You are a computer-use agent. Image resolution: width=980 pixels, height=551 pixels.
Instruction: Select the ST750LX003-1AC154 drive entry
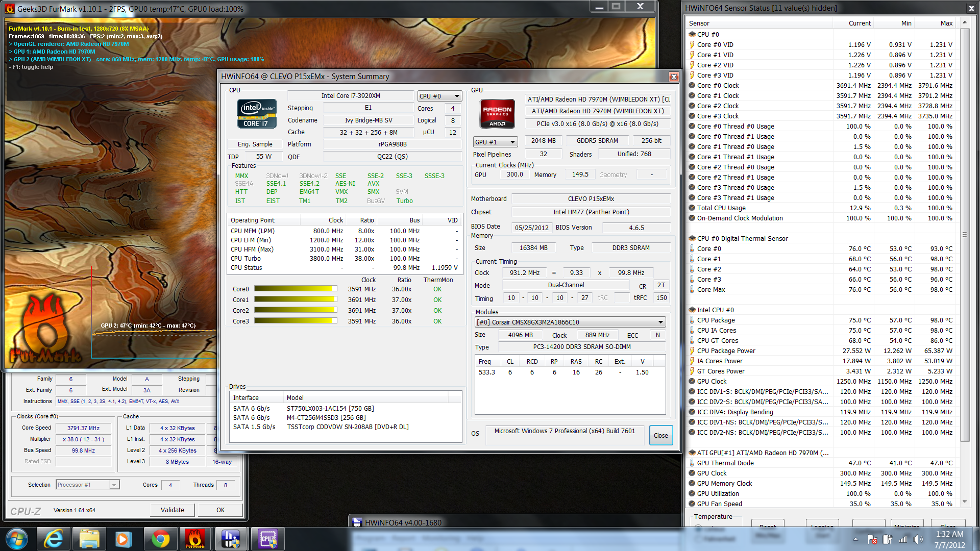pos(345,408)
